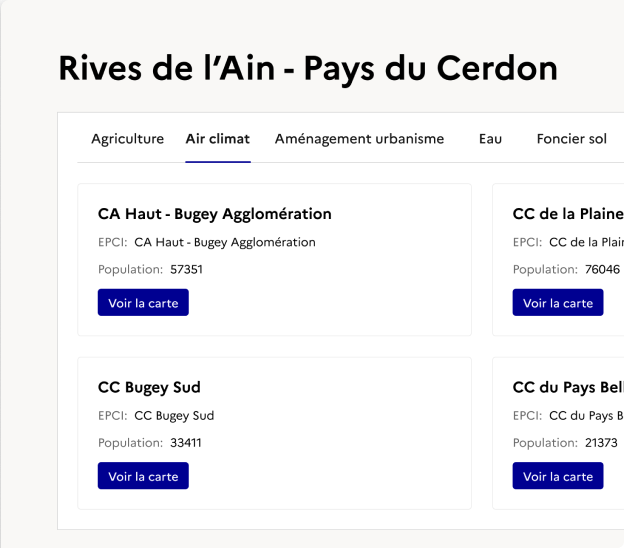Click Voir la carte for CC Bugey Sud
The width and height of the screenshot is (624, 549).
click(143, 477)
